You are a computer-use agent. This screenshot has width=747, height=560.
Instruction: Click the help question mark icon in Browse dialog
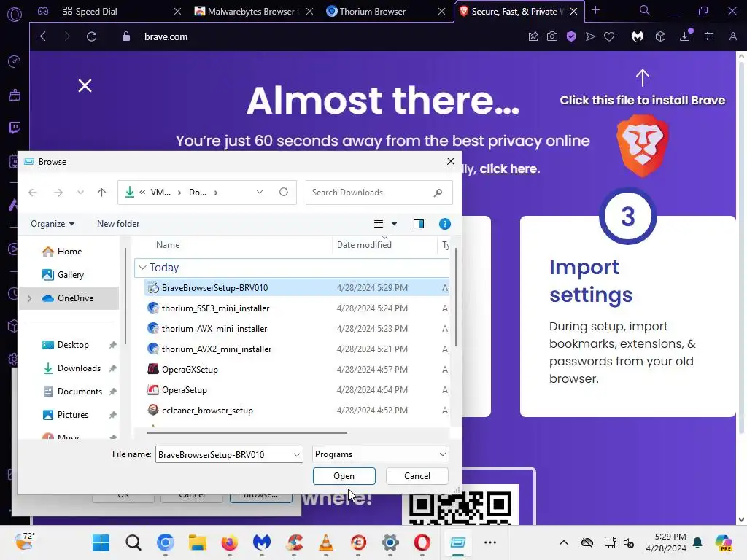point(444,224)
